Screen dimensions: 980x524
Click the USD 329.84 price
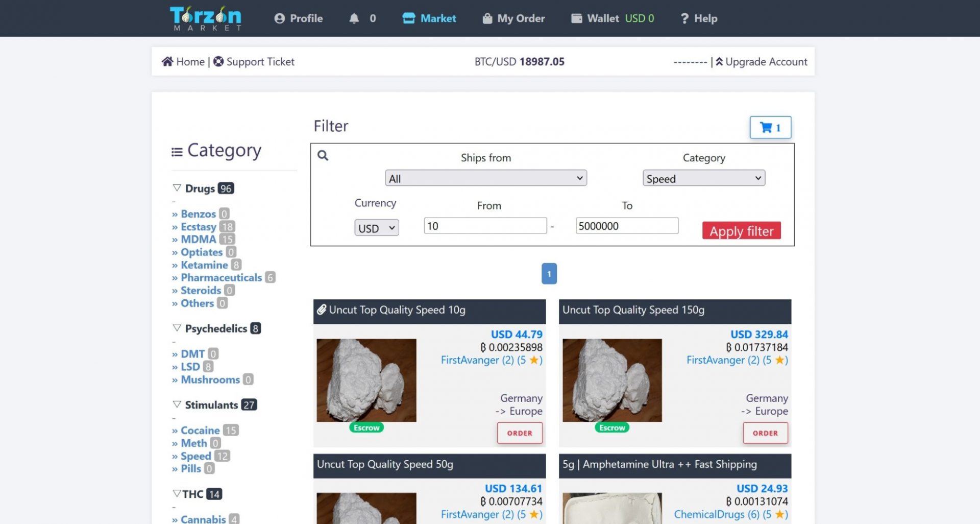click(759, 335)
